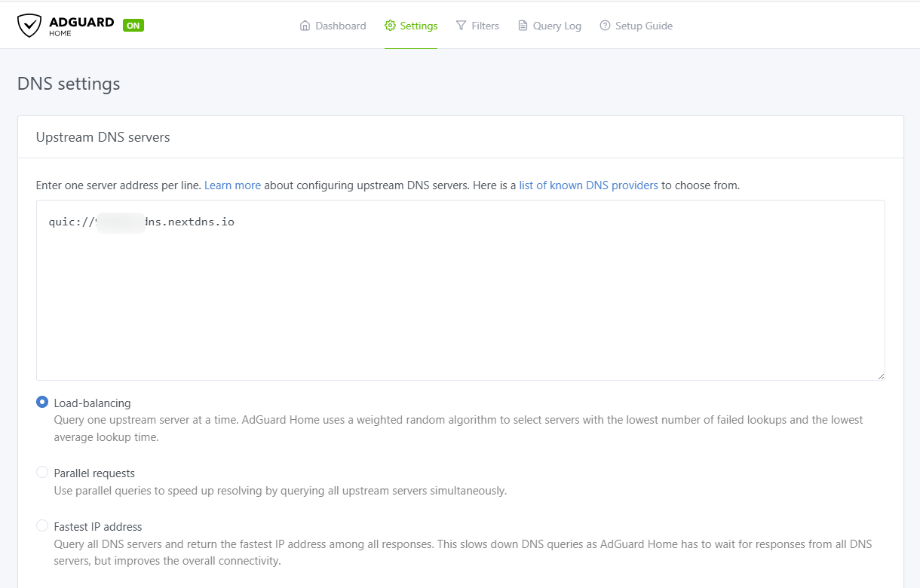Screen dimensions: 920x588
Task: Click empty space in upstream servers text box
Action: 460,309
